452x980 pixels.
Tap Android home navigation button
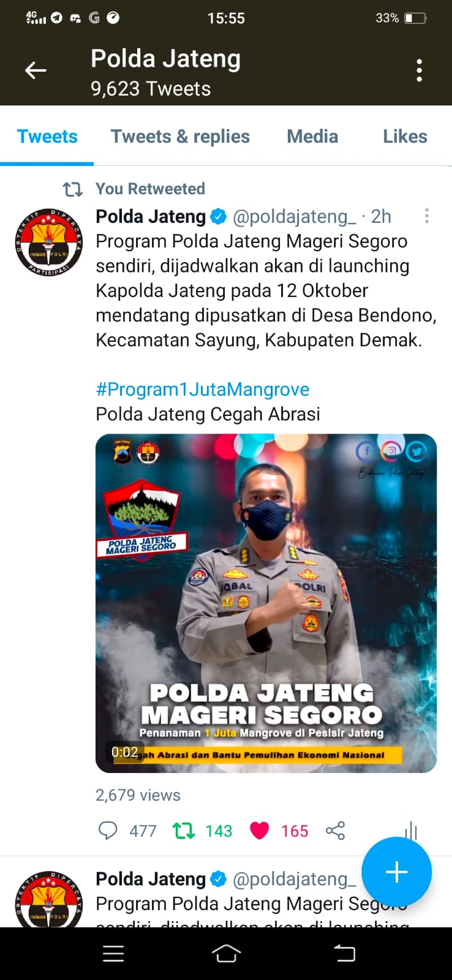coord(226,953)
